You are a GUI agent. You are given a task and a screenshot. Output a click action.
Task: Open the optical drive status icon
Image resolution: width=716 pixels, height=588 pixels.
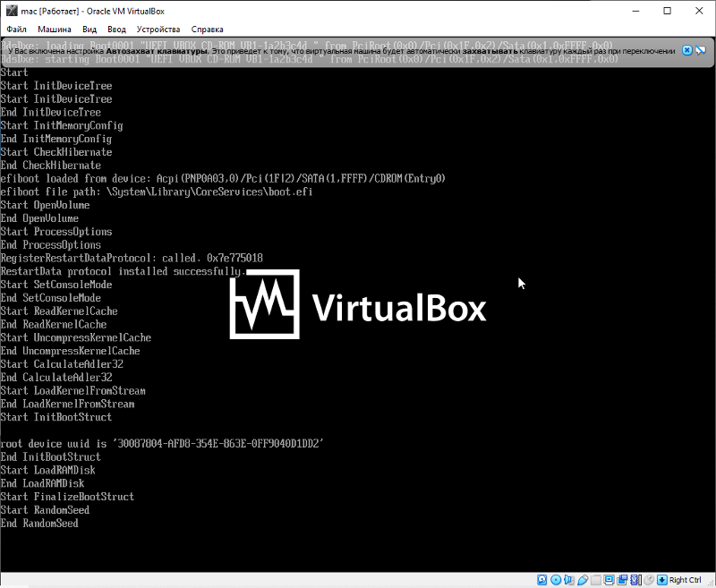556,580
